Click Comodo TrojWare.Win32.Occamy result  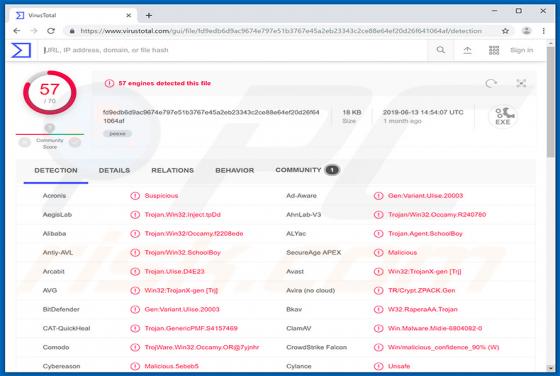click(202, 347)
